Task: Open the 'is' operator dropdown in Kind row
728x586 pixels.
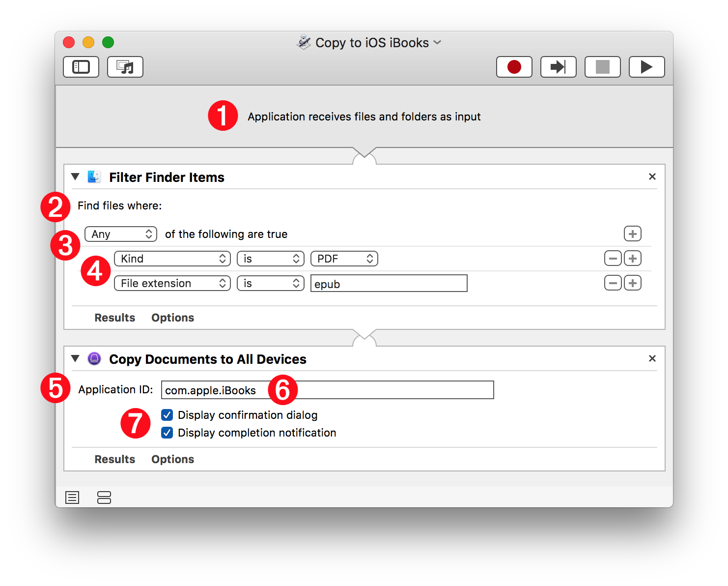Action: pos(271,259)
